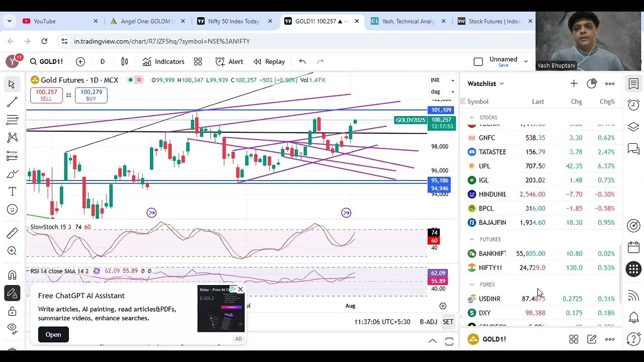The image size is (644, 362).
Task: Open the alerts clock sidebar icon
Action: point(633,105)
